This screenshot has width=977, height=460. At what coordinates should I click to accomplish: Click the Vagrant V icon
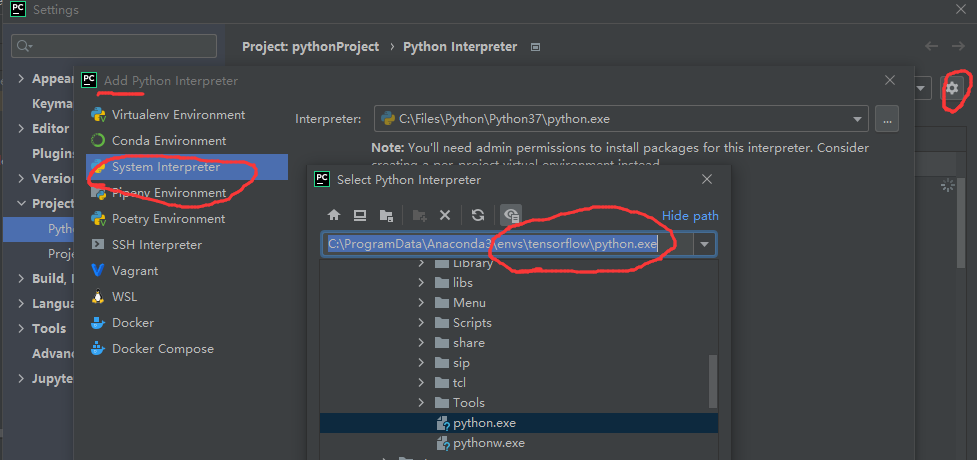pyautogui.click(x=98, y=271)
